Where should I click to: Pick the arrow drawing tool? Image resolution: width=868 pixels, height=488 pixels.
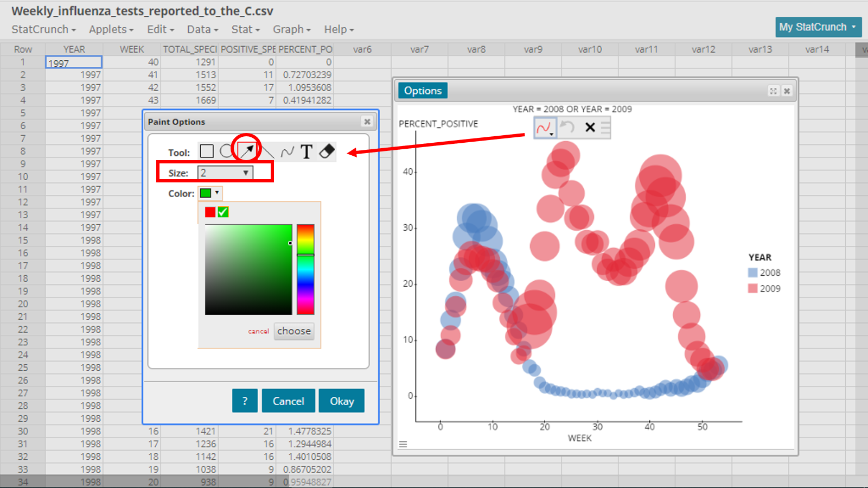click(247, 151)
